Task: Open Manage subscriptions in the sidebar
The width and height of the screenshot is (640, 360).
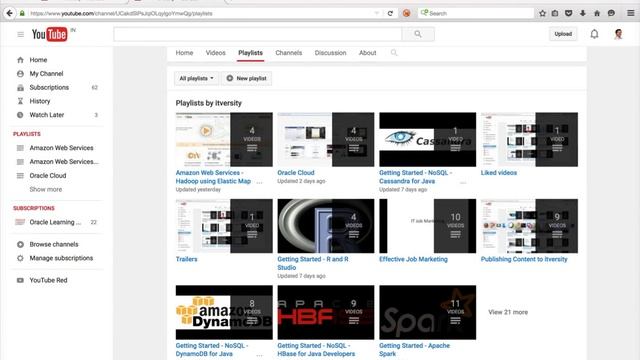Action: coord(61,258)
